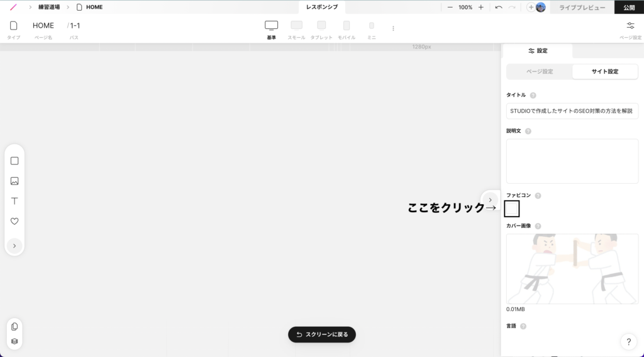Zoom out with the minus button
644x357 pixels.
[450, 7]
